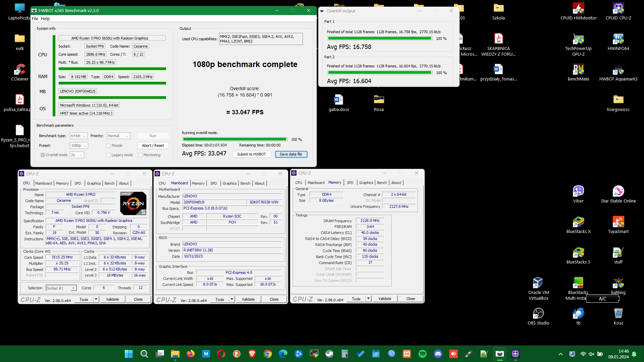Image resolution: width=644 pixels, height=362 pixels.
Task: Open the File menu in HWBOT x265
Action: tap(35, 18)
